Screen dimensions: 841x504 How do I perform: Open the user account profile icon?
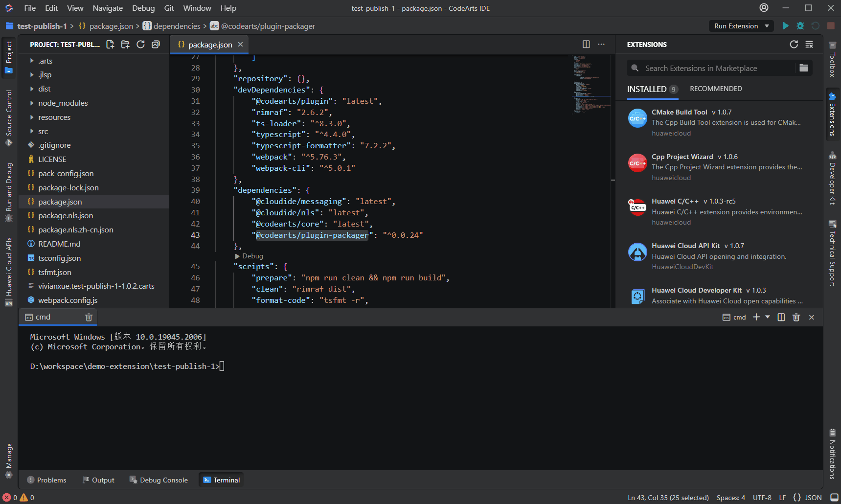point(764,8)
